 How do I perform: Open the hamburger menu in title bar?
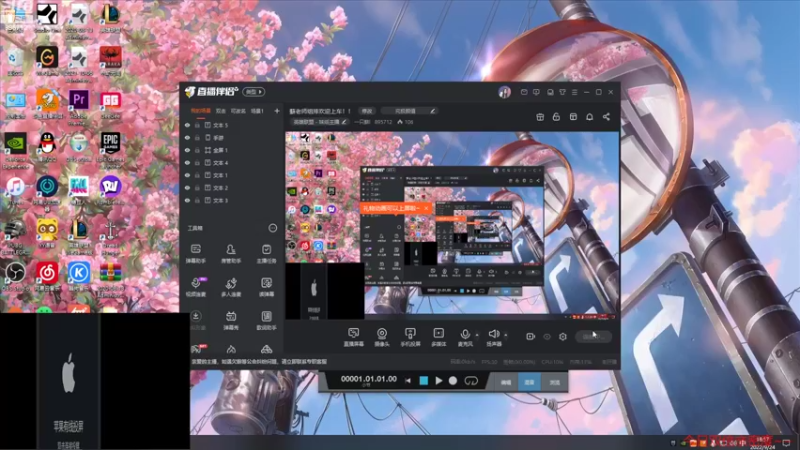574,92
